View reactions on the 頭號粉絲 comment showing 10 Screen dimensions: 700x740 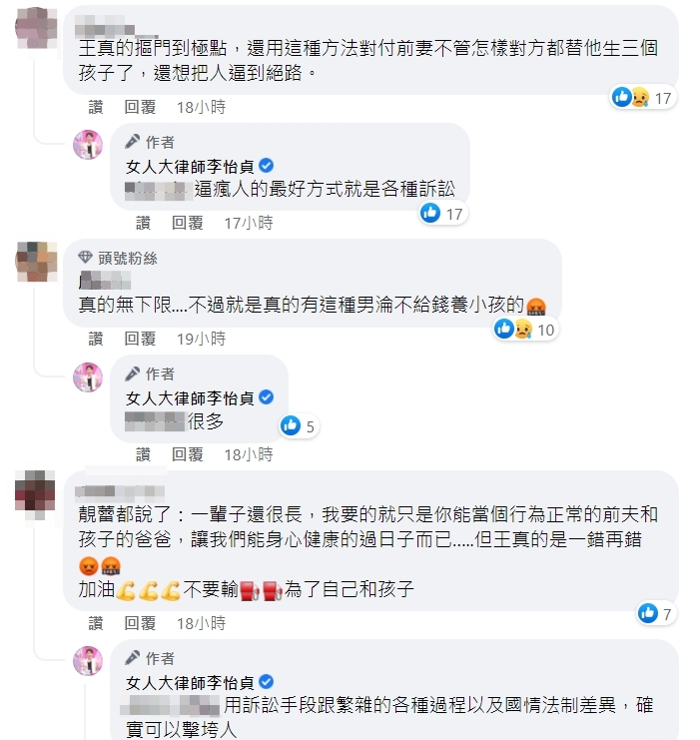click(525, 330)
